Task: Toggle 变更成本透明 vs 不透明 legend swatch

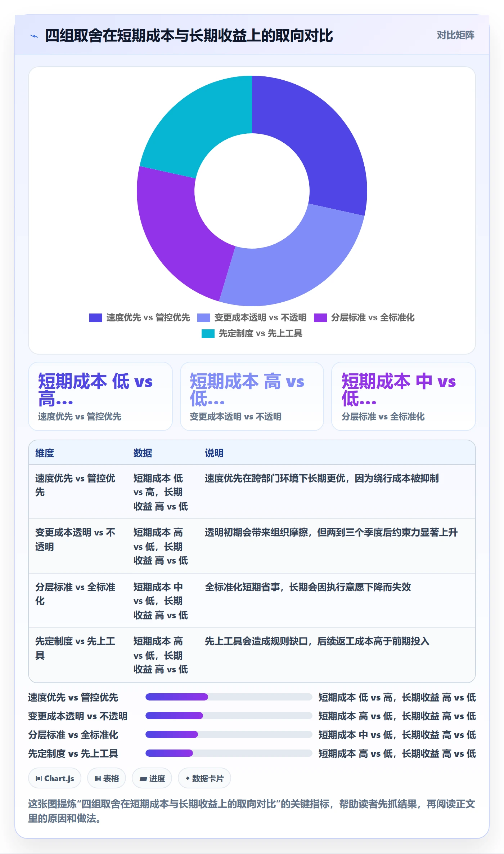Action: [x=204, y=317]
